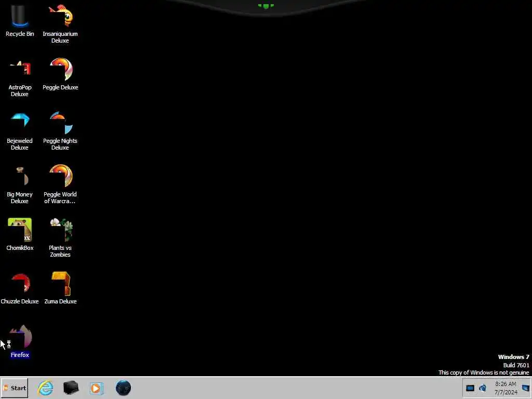Open Windows Media Player from taskbar
The height and width of the screenshot is (399, 532).
(x=96, y=388)
